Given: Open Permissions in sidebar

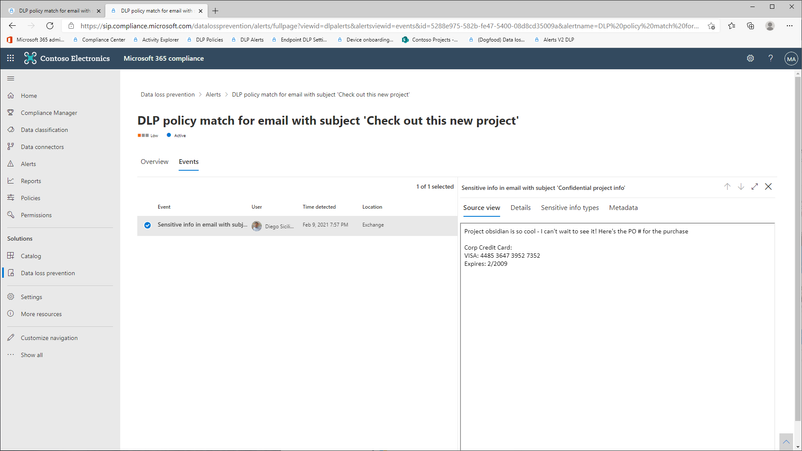Looking at the screenshot, I should (x=36, y=215).
